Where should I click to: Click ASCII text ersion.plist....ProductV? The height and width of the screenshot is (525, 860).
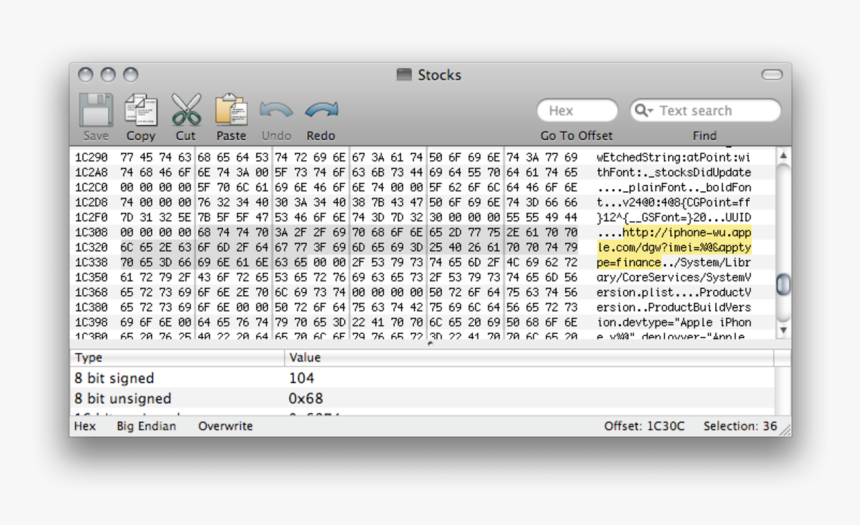674,292
